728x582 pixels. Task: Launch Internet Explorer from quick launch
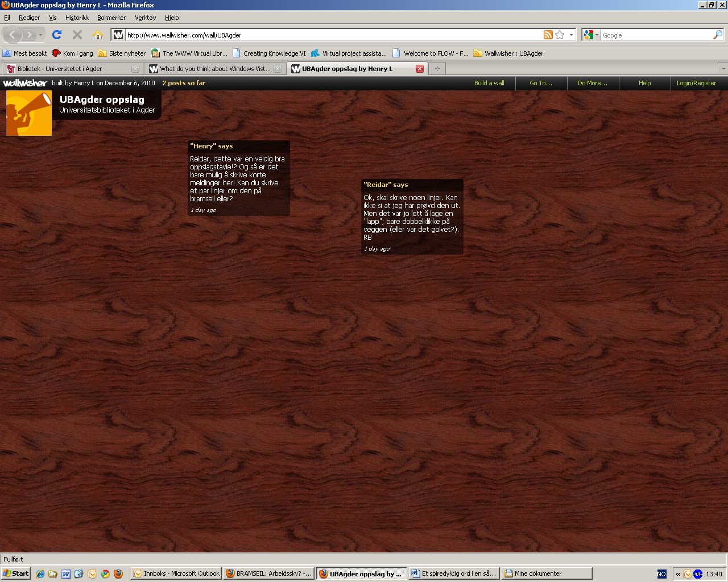[40, 574]
